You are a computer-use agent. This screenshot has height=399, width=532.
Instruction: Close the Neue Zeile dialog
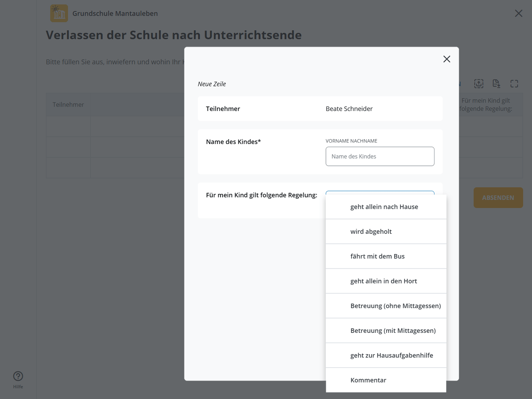pyautogui.click(x=447, y=59)
